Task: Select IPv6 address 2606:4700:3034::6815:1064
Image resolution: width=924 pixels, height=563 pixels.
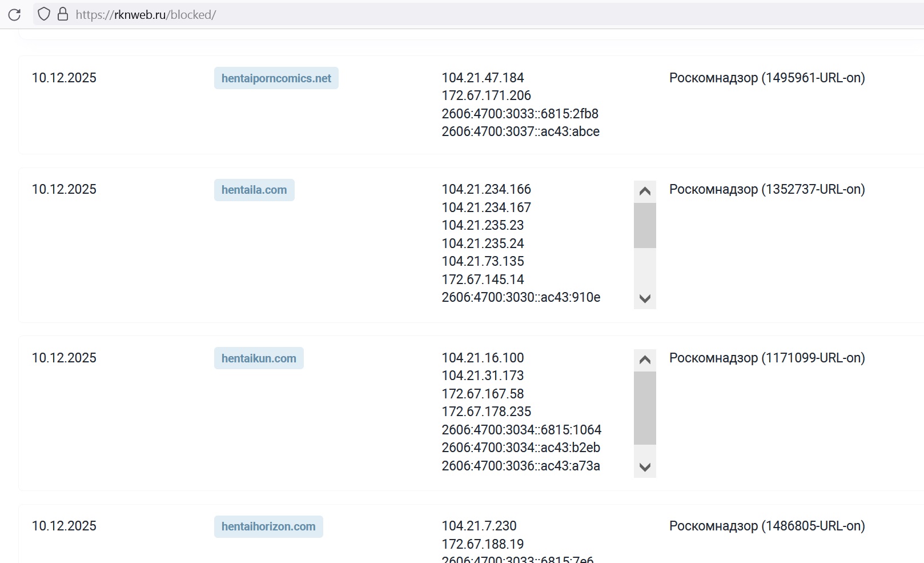Action: pyautogui.click(x=521, y=430)
